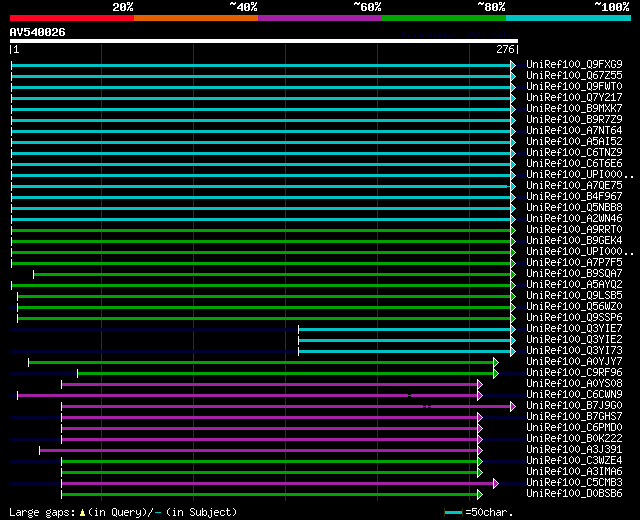The image size is (640, 520).
Task: Click the green arrowhead on the UniRef100_A0YJY7 row
Action: pyautogui.click(x=495, y=362)
